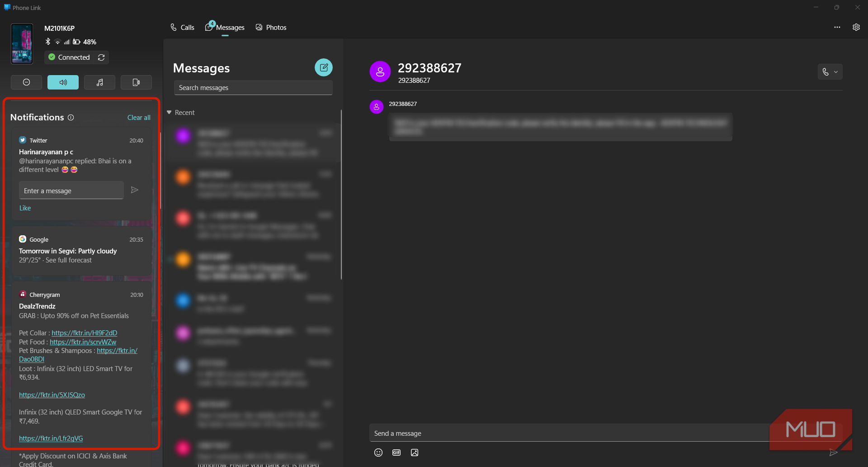Screen dimensions: 868x467
Task: Collapse the Recent conversations section
Action: (169, 113)
